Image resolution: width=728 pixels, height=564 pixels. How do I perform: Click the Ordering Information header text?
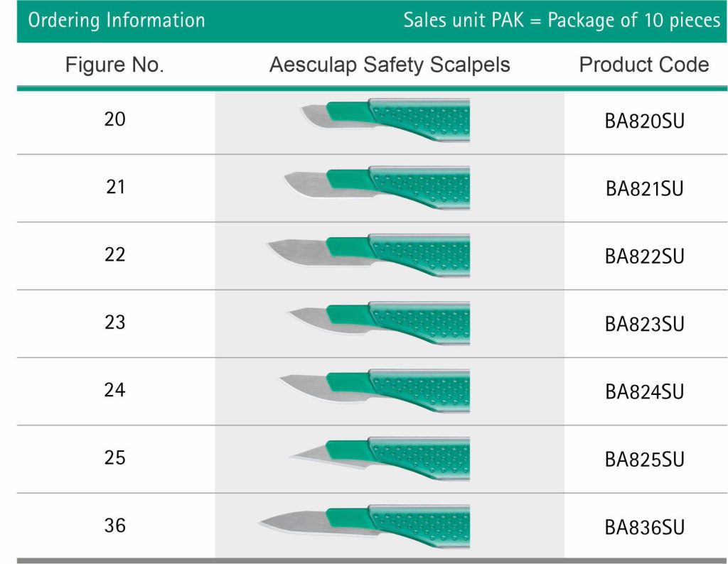coord(117,20)
